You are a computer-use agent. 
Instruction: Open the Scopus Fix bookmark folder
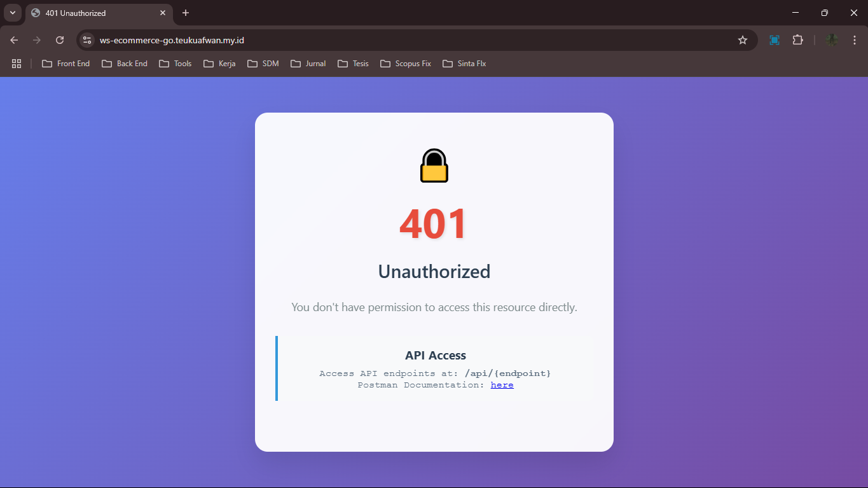click(x=406, y=64)
